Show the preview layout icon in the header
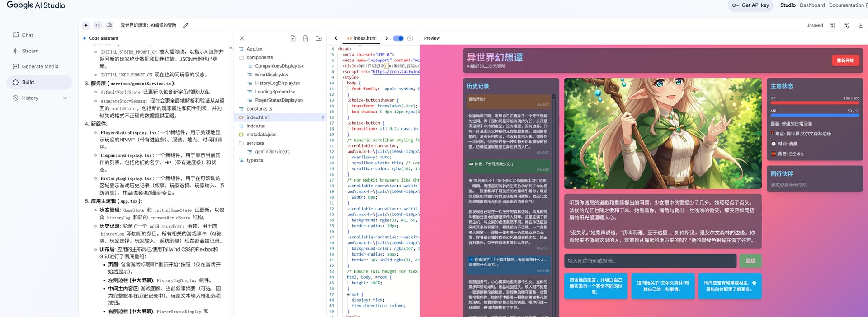Viewport: 868px width, 317px height. 109,25
